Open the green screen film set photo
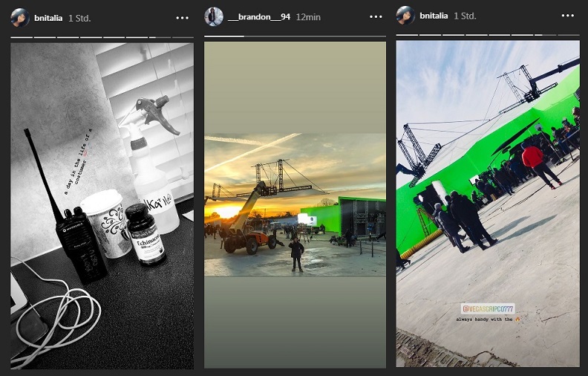Image resolution: width=588 pixels, height=376 pixels. 488,204
